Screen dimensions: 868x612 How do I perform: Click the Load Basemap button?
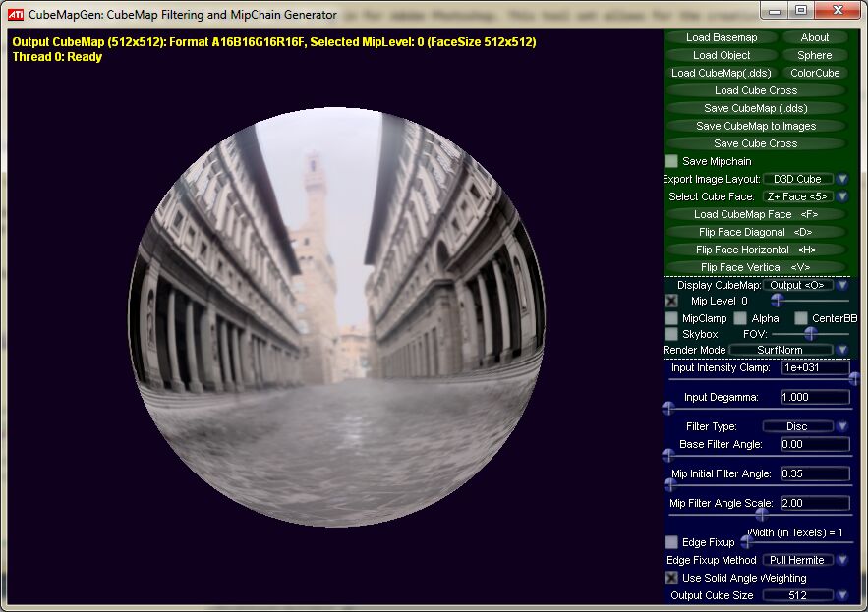coord(722,37)
